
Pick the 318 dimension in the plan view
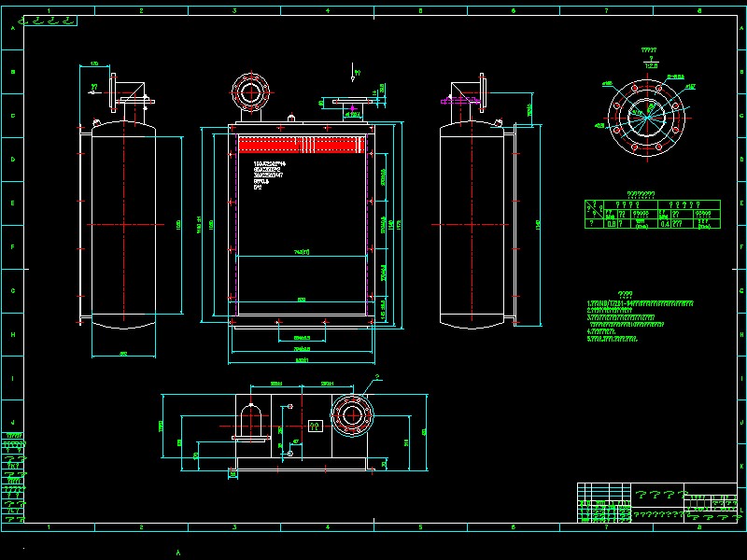point(406,442)
